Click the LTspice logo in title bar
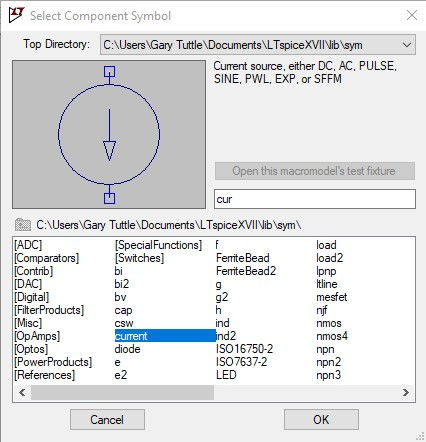426x442 pixels. pos(16,15)
